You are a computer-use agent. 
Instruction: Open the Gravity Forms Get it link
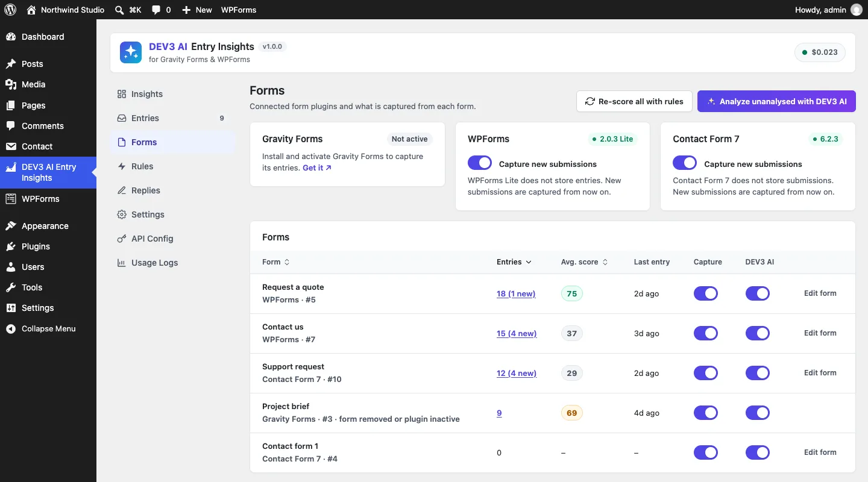pos(317,167)
